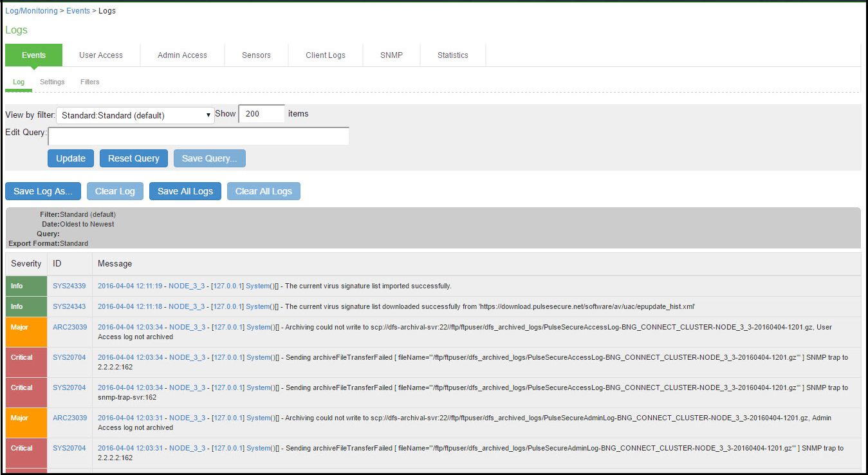The height and width of the screenshot is (475, 868).
Task: Open the Filters sub-tab
Action: (x=89, y=82)
